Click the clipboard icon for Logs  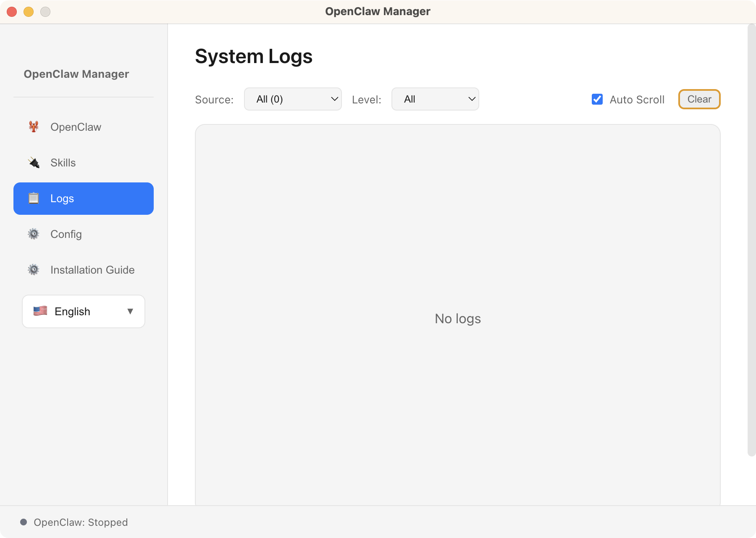[34, 198]
